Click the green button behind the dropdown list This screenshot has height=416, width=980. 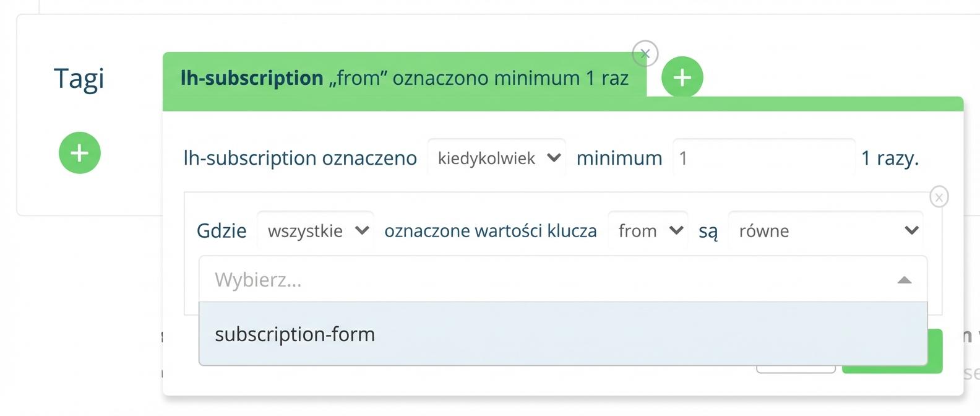[934, 351]
